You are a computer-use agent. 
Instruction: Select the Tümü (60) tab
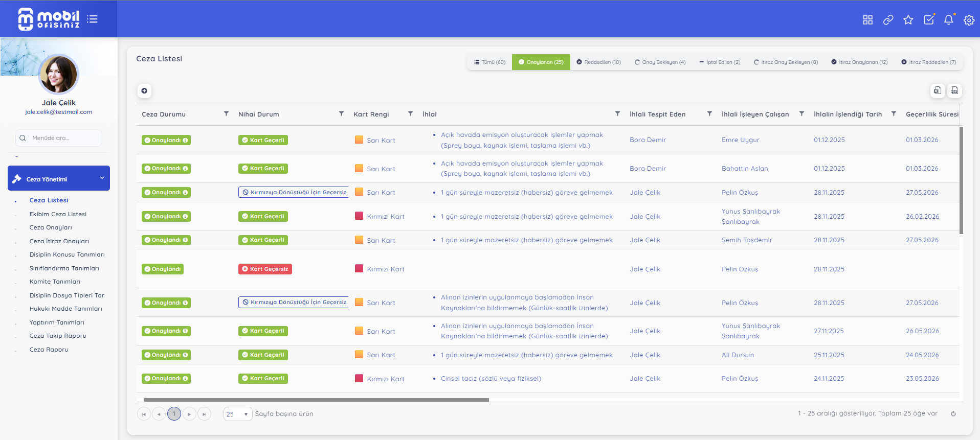click(x=489, y=62)
